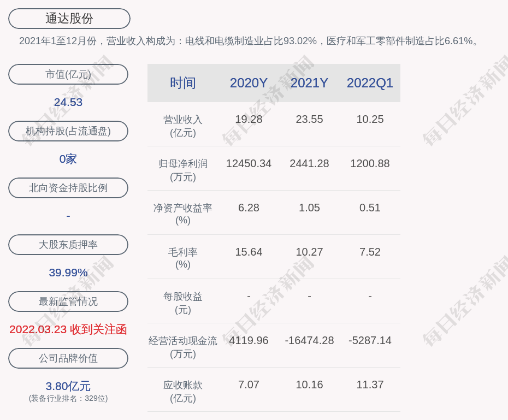Select the 3.80亿元 brand value text

point(68,386)
